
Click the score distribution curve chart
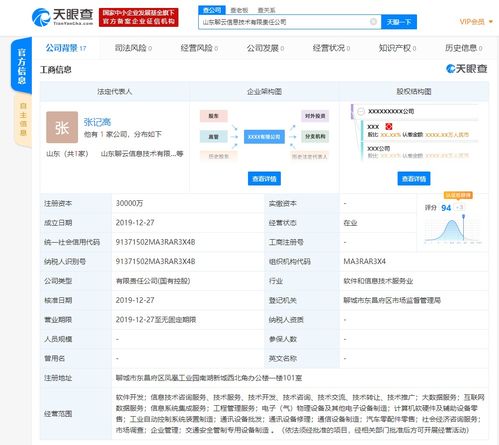pyautogui.click(x=453, y=230)
